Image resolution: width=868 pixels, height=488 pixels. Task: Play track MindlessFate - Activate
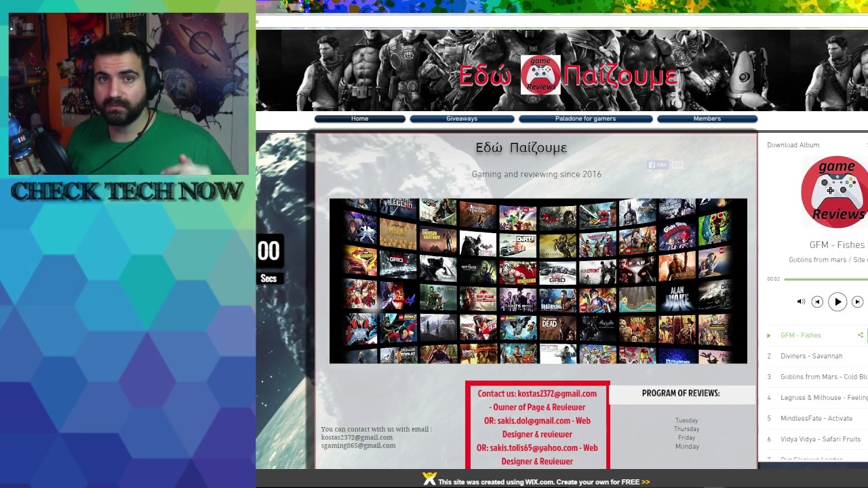click(816, 419)
